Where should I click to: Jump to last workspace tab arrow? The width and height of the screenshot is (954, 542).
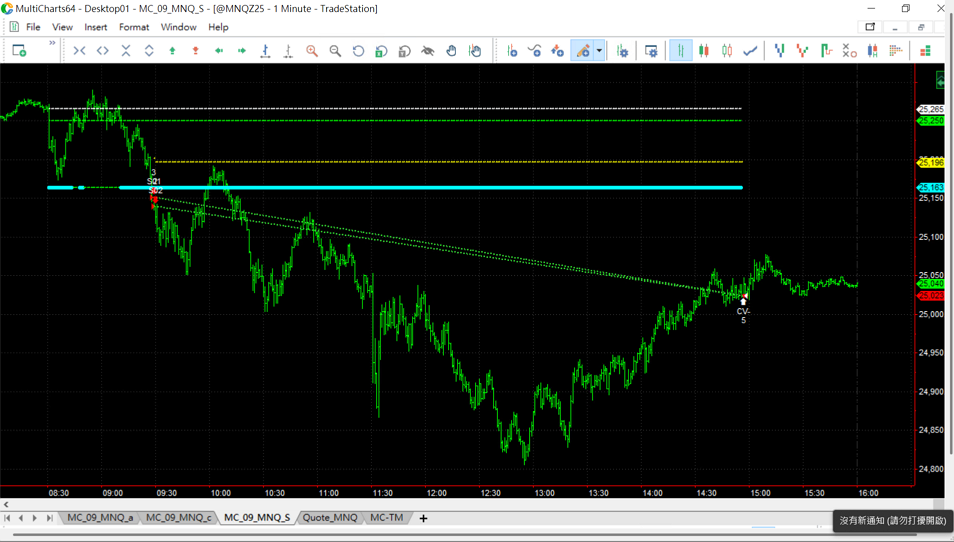coord(49,518)
